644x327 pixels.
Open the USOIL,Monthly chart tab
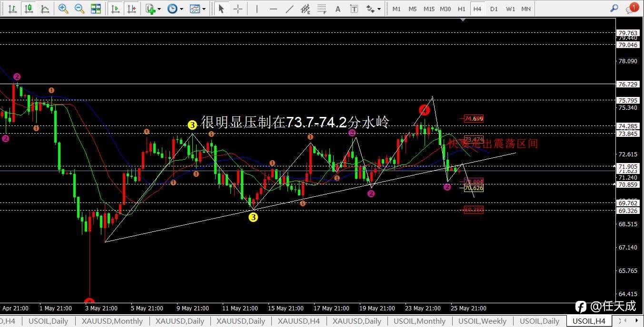click(420, 321)
